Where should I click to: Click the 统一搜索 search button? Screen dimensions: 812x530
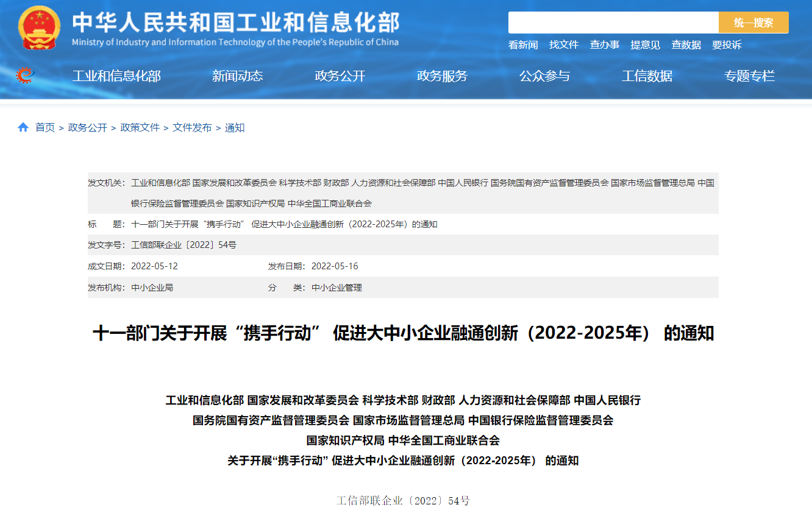753,23
